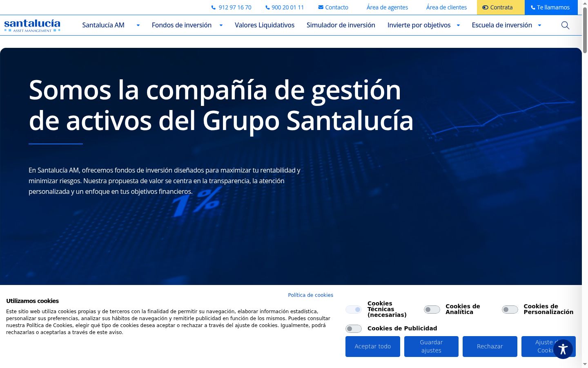Open the Contacto link
Viewport: 588px width, 368px height.
[337, 7]
